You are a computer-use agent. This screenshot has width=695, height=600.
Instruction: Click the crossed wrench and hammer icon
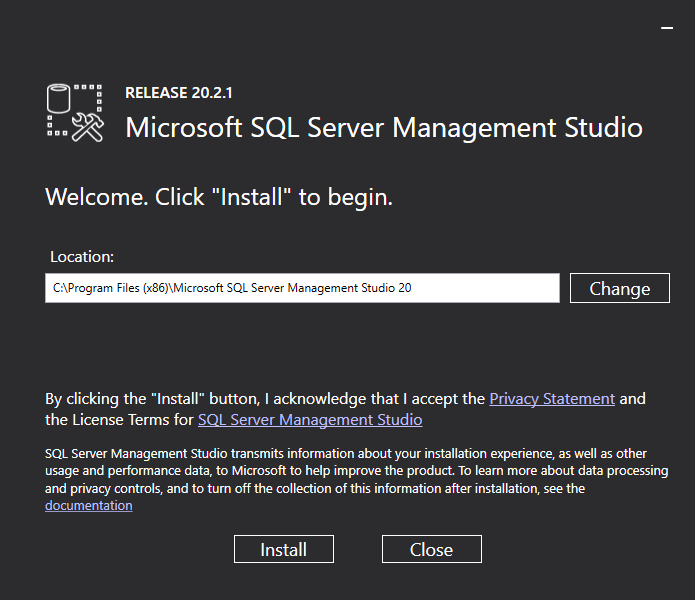pos(88,127)
